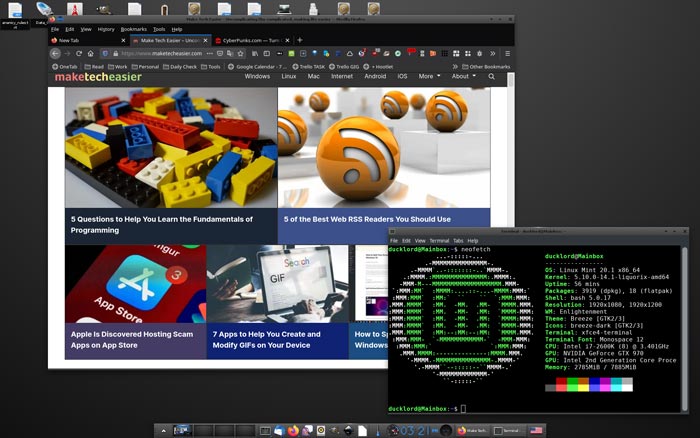Open the OneTab bookmark
The height and width of the screenshot is (438, 700).
65,66
